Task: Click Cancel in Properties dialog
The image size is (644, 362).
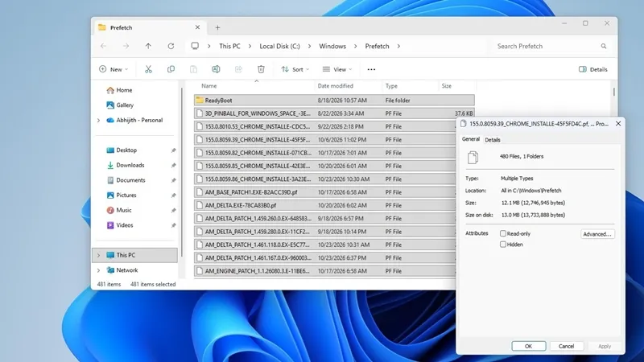Action: [566, 346]
